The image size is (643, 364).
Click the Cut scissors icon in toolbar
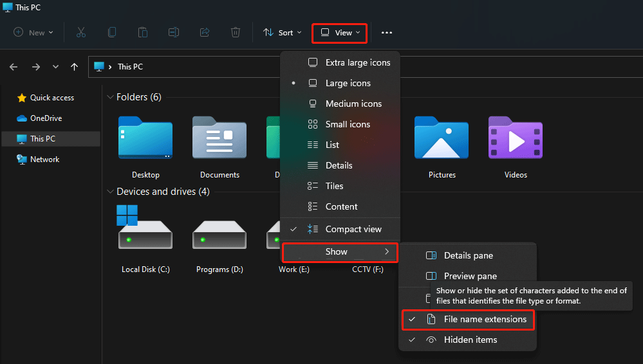point(81,32)
